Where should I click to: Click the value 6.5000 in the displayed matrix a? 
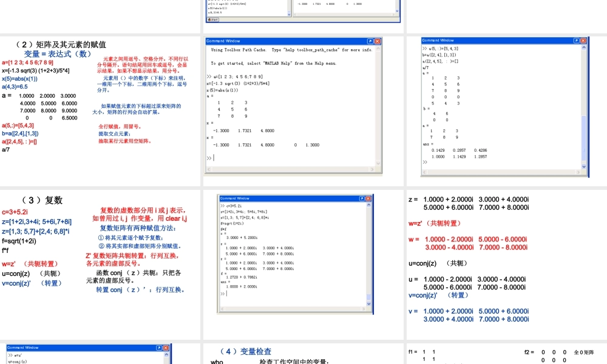(x=69, y=118)
